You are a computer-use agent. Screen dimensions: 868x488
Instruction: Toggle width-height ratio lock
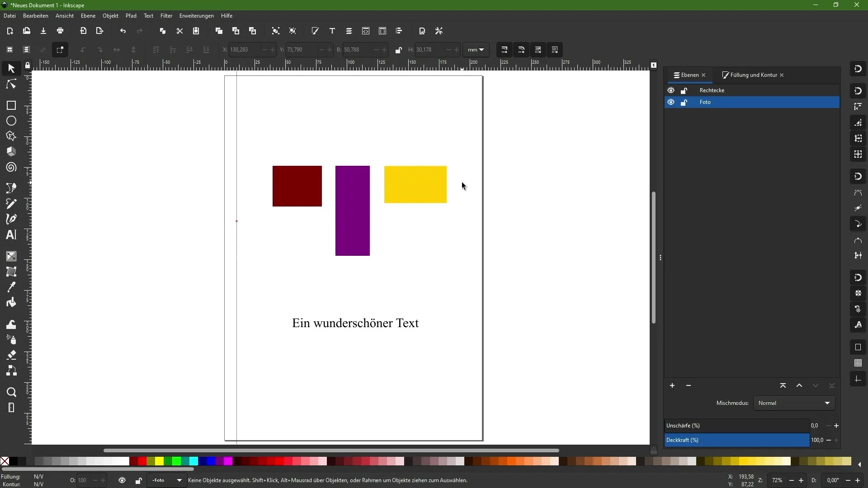tap(398, 50)
